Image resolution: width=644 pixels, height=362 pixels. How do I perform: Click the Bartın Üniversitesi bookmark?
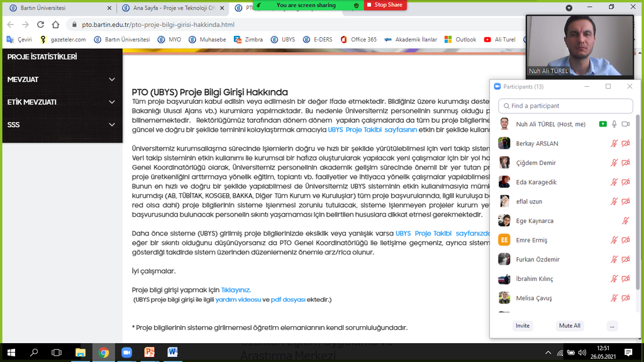click(x=122, y=40)
